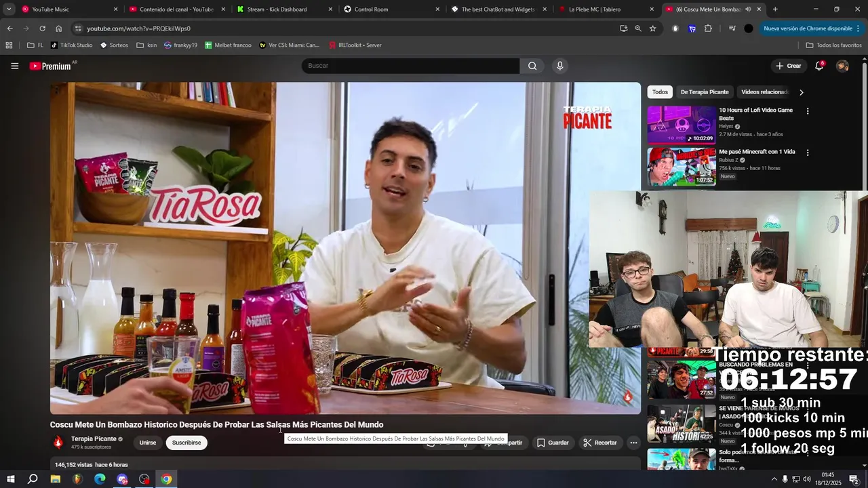868x488 pixels.
Task: Click the address bar URL
Action: (x=138, y=28)
